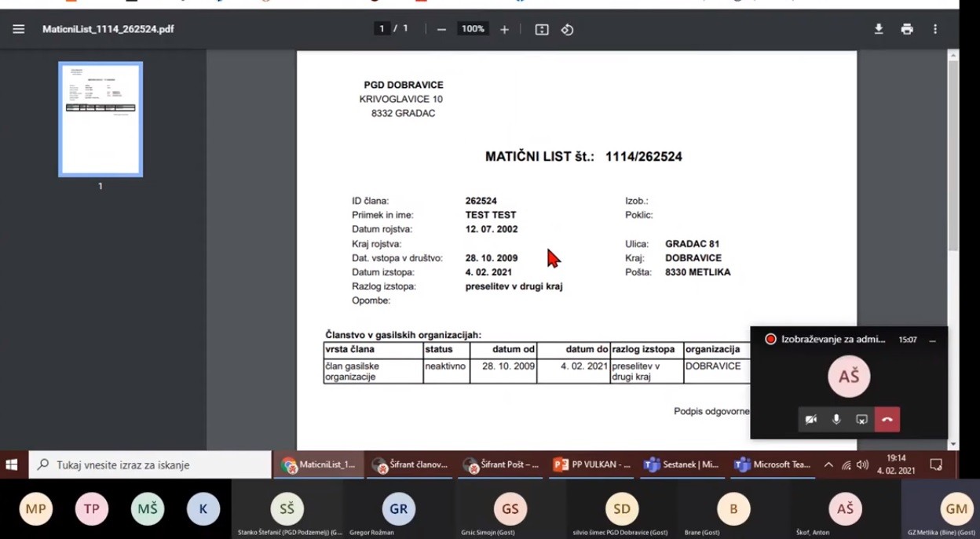
Task: Minimize the Teams call popup window
Action: (x=932, y=341)
